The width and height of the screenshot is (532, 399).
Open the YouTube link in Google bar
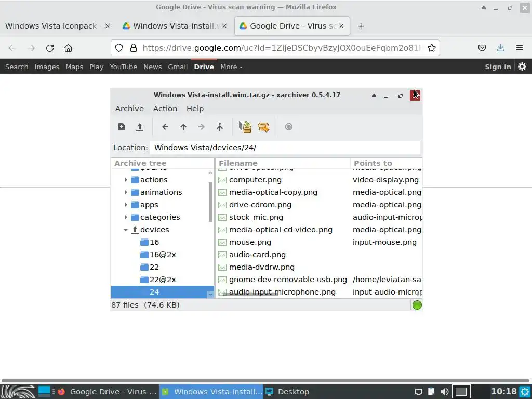click(x=124, y=67)
